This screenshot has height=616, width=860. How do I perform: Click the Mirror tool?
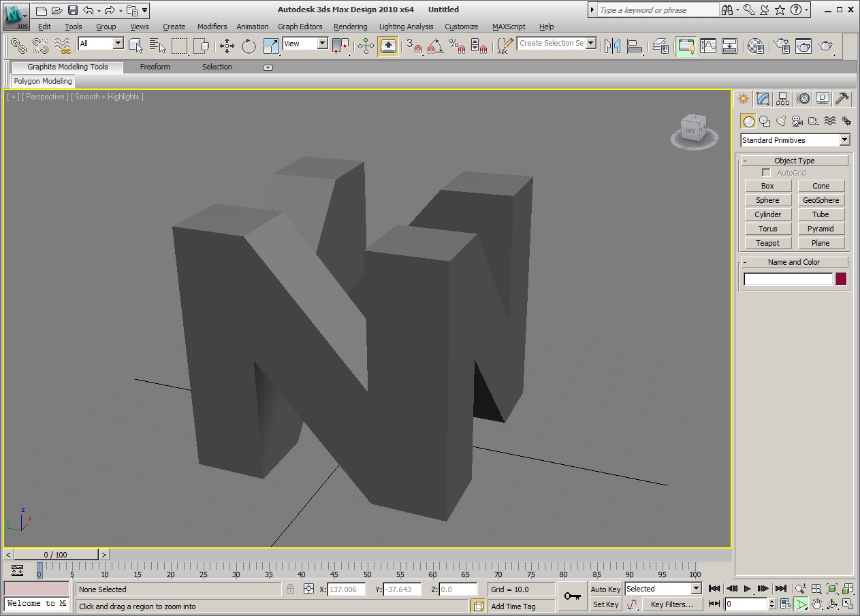point(613,46)
